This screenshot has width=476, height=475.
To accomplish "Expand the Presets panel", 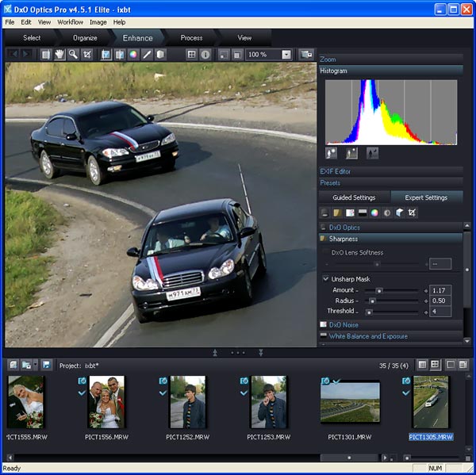I will pyautogui.click(x=390, y=182).
